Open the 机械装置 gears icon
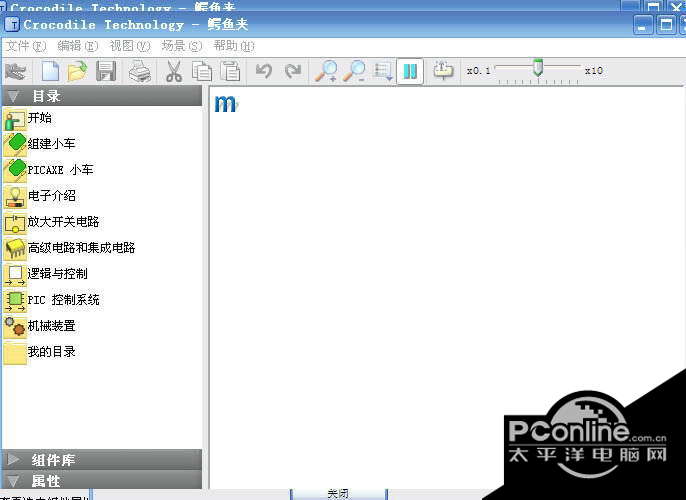This screenshot has width=686, height=500. click(x=14, y=327)
